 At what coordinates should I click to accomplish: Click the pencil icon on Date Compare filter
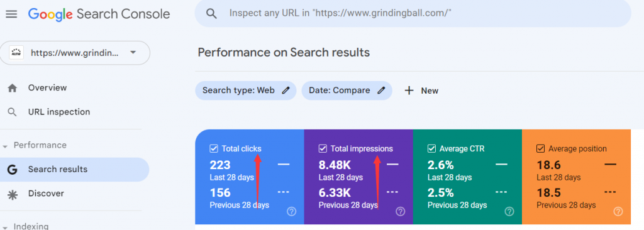click(x=382, y=90)
